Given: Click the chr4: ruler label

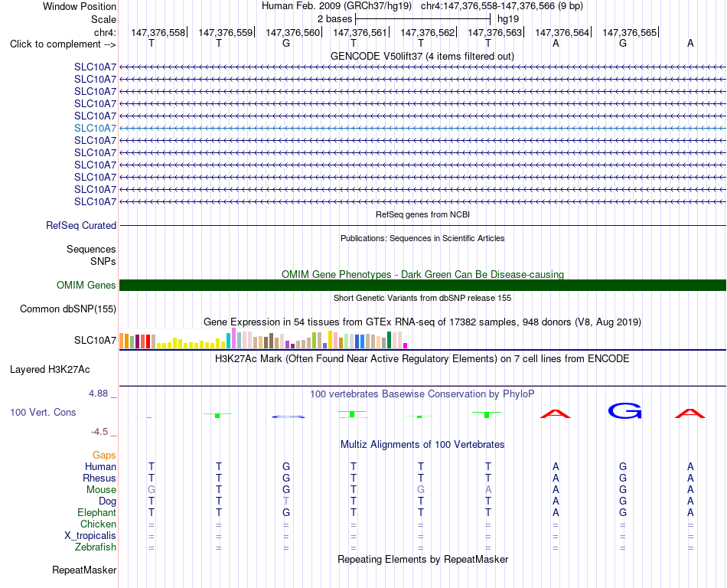Looking at the screenshot, I should point(105,32).
